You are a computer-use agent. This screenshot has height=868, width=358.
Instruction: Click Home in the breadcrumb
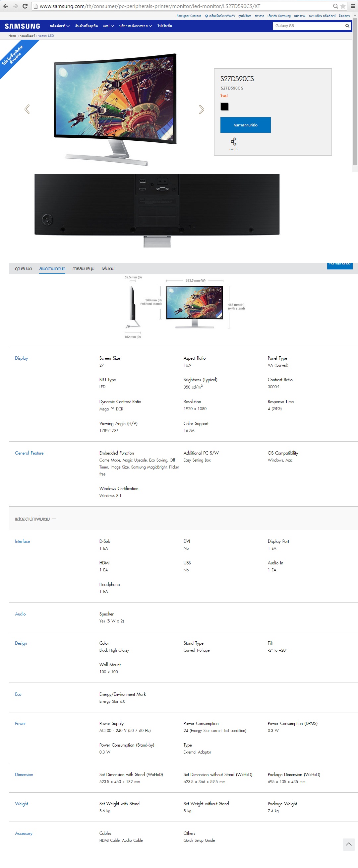click(x=13, y=36)
